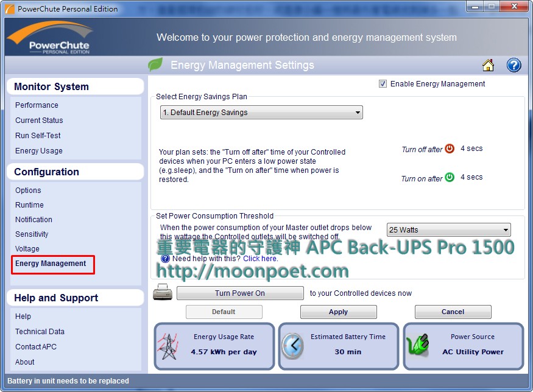Click the green leaf Energy Management icon
Screen dimensions: 533x392
coord(156,65)
